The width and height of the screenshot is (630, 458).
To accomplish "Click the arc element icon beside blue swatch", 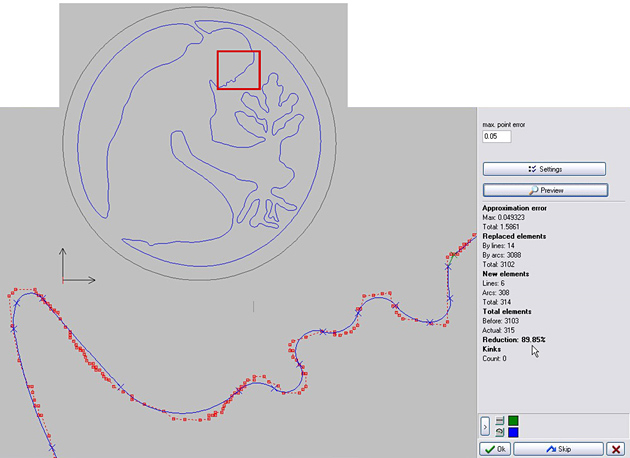I will [499, 432].
